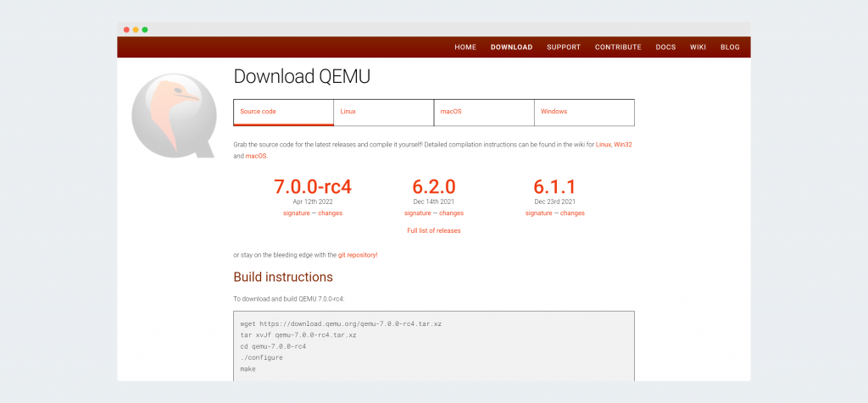Screen dimensions: 868x403
Task: Click the QEMU bird logo
Action: (173, 115)
